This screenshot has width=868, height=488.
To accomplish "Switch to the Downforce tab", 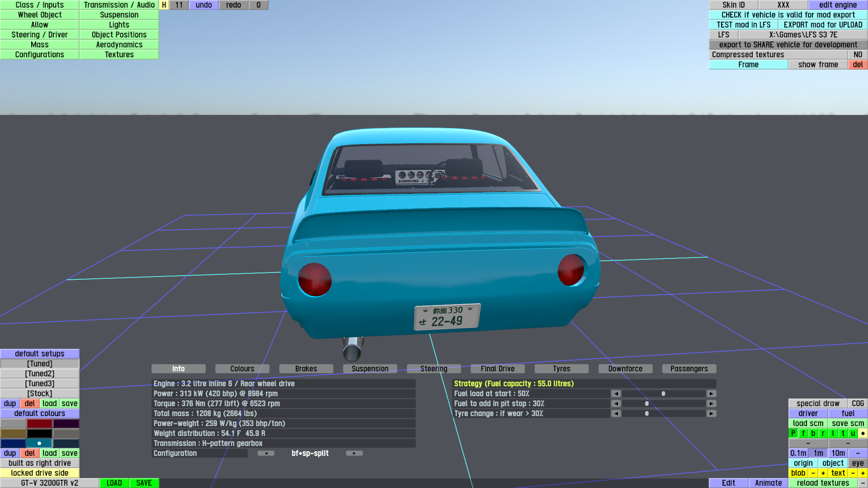I will pyautogui.click(x=625, y=369).
